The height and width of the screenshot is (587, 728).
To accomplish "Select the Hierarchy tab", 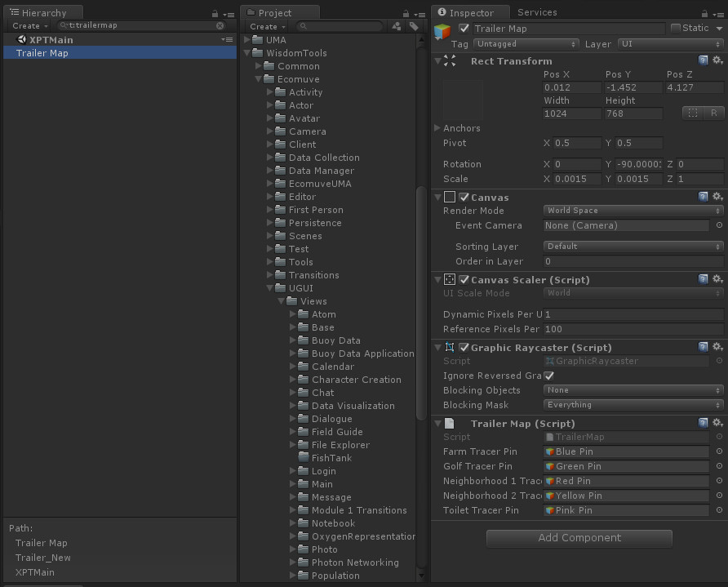I will (43, 12).
